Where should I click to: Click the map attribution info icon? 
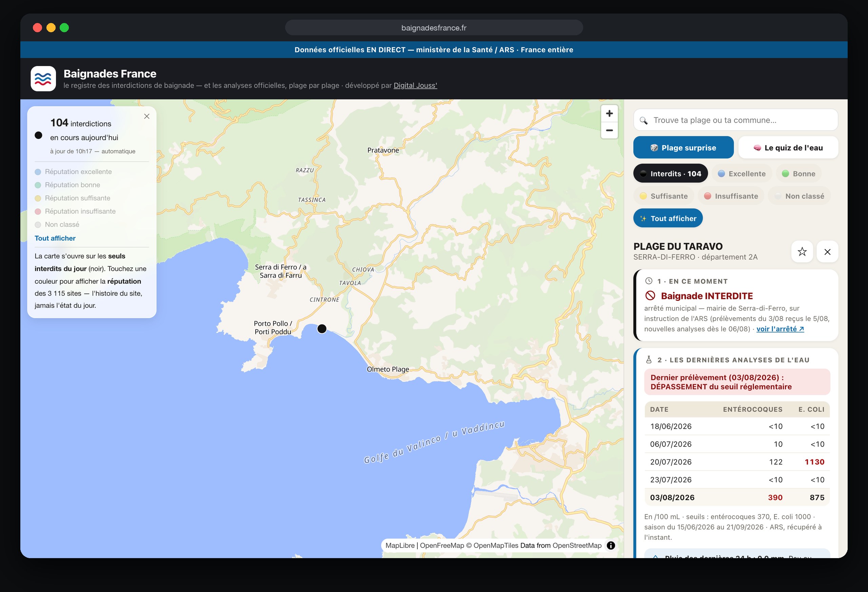click(611, 545)
